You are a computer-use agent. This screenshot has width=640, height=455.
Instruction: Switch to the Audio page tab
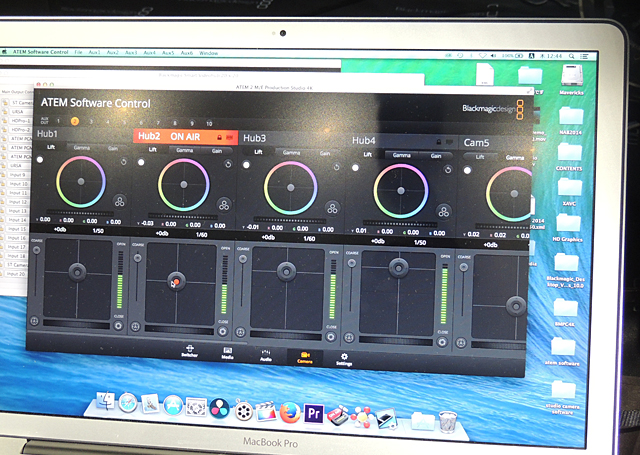266,355
